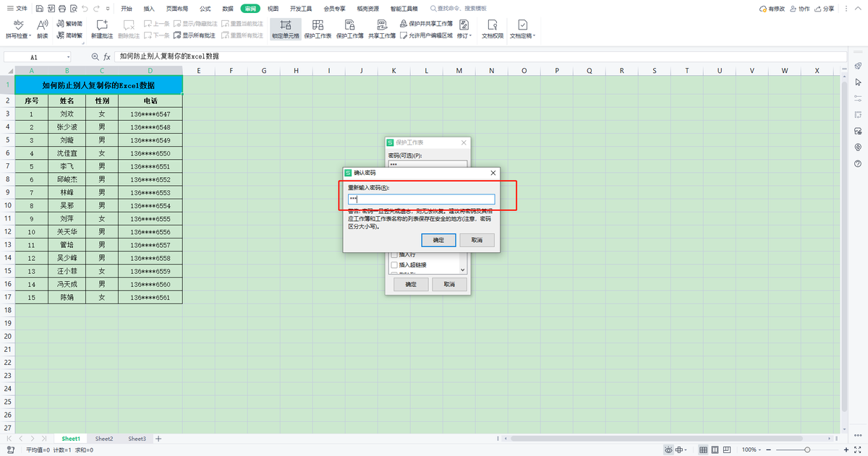Click the print icon in quick access bar

pyautogui.click(x=63, y=9)
